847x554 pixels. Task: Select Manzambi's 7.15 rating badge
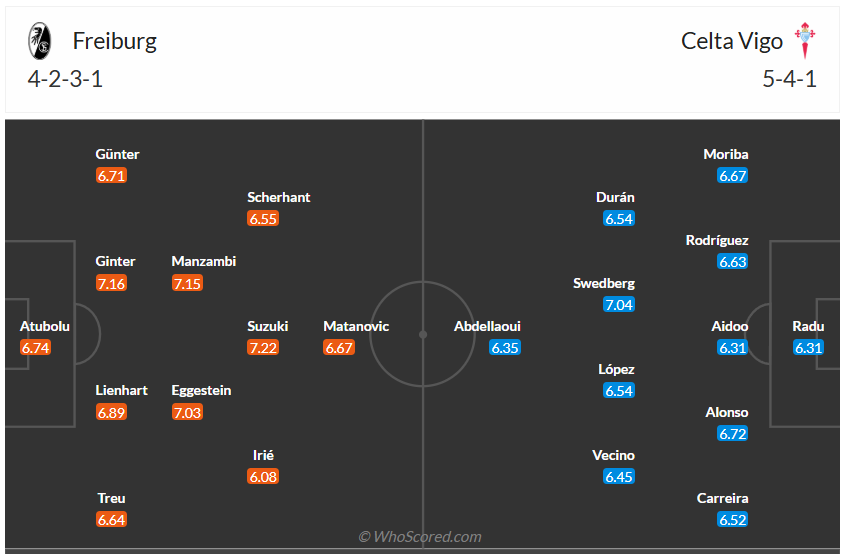pyautogui.click(x=187, y=283)
